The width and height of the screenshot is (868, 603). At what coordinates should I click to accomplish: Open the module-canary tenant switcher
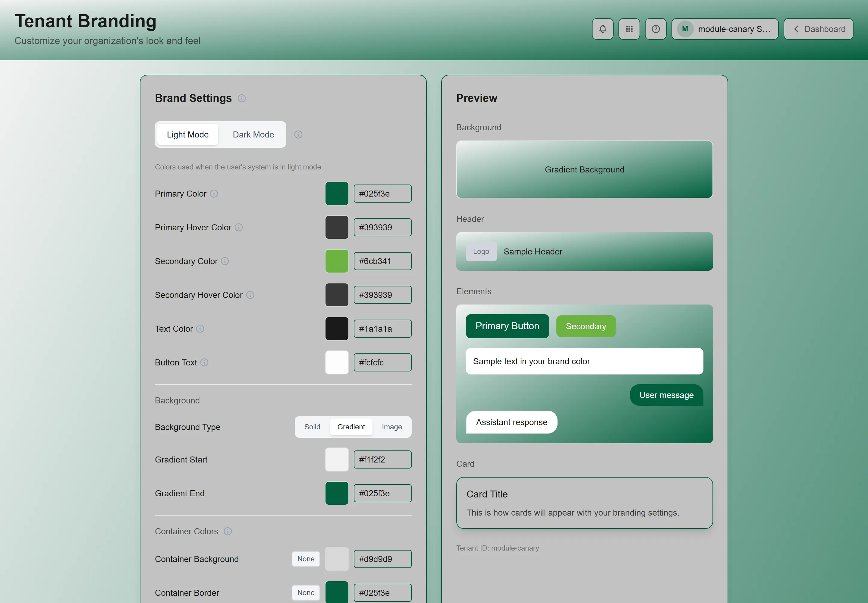point(725,29)
